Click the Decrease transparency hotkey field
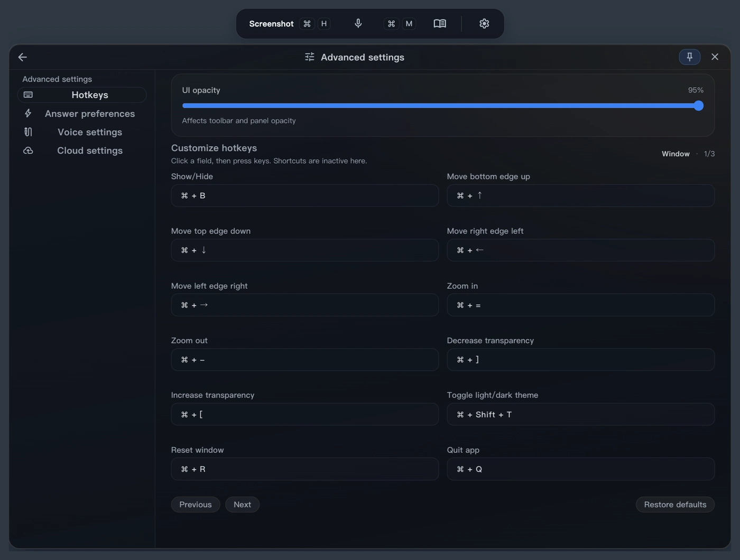 pyautogui.click(x=581, y=360)
